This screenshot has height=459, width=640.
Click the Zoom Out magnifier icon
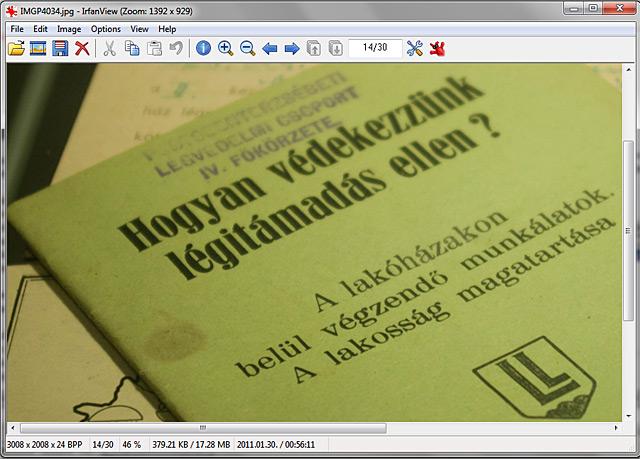coord(247,49)
